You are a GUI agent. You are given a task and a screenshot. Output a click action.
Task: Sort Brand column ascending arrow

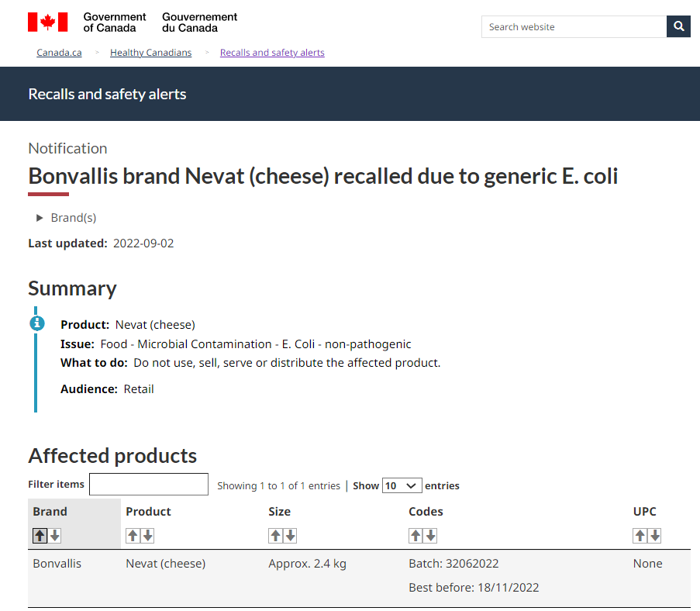[x=40, y=535]
